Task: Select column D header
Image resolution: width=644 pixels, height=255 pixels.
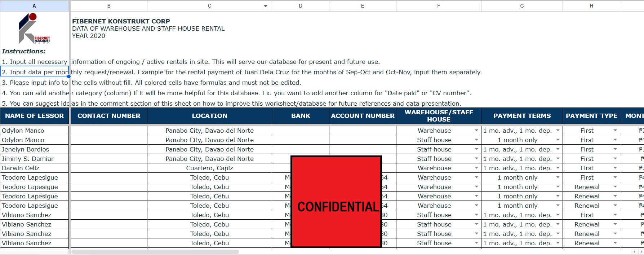Action: click(x=301, y=6)
